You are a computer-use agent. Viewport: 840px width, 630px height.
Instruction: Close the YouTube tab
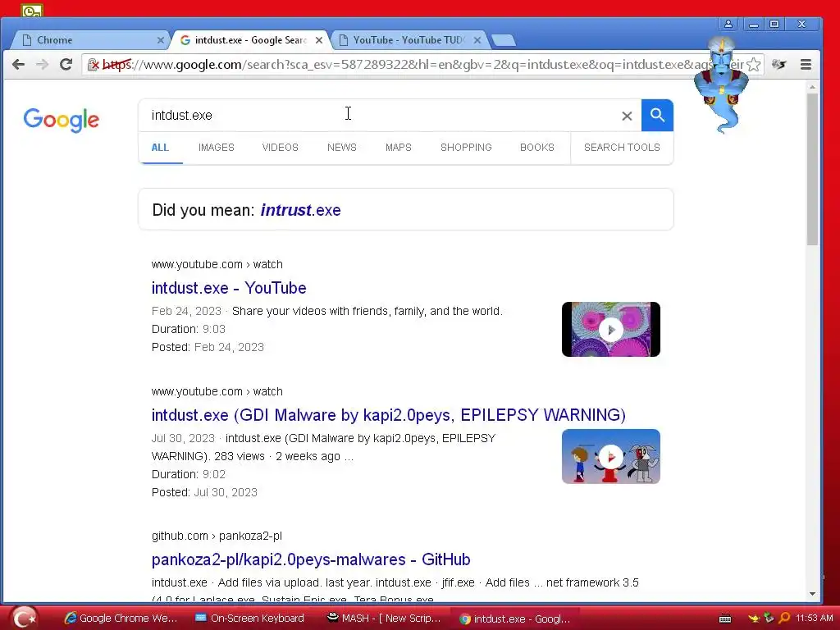[477, 40]
